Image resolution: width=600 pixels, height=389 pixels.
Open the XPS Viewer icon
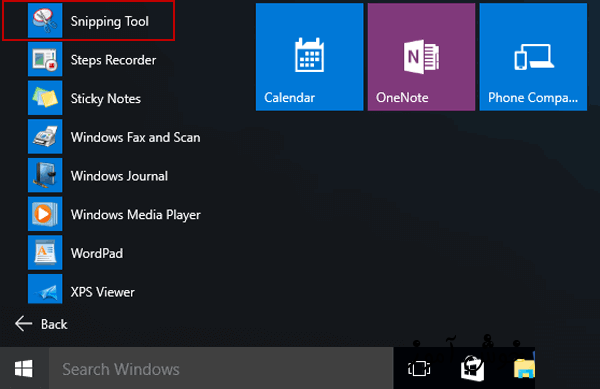tap(45, 289)
